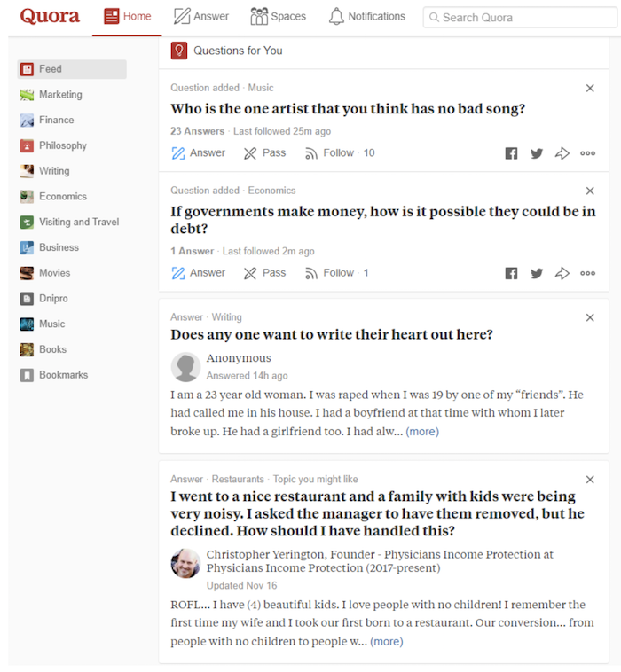Viewport: 621px width, 672px height.
Task: Click the Writing topic label on answer card
Action: pyautogui.click(x=227, y=317)
